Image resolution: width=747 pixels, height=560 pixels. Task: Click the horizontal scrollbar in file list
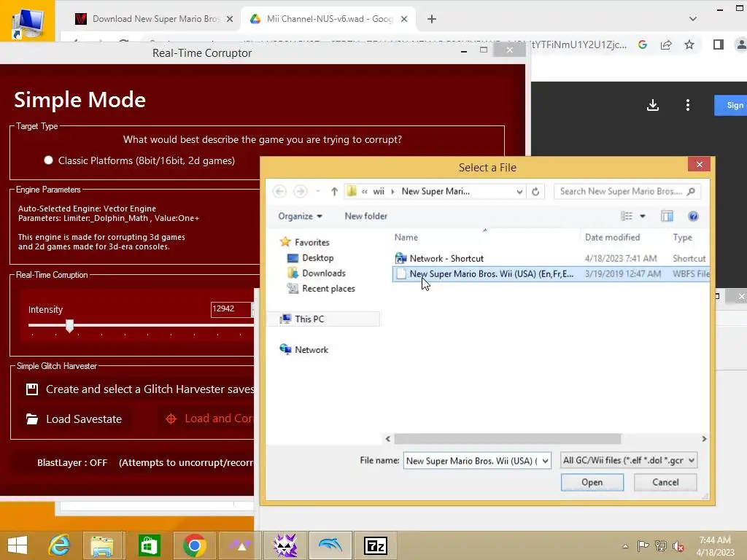[x=508, y=438]
